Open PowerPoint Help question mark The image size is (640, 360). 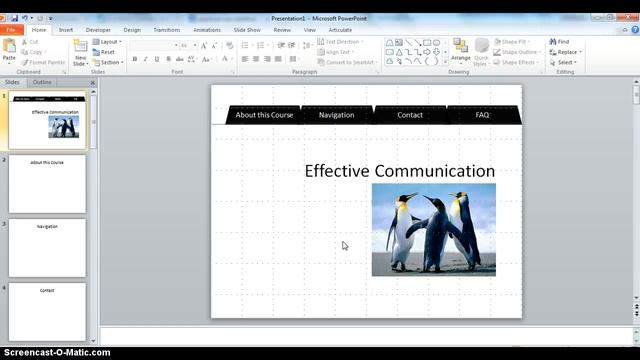pyautogui.click(x=635, y=30)
